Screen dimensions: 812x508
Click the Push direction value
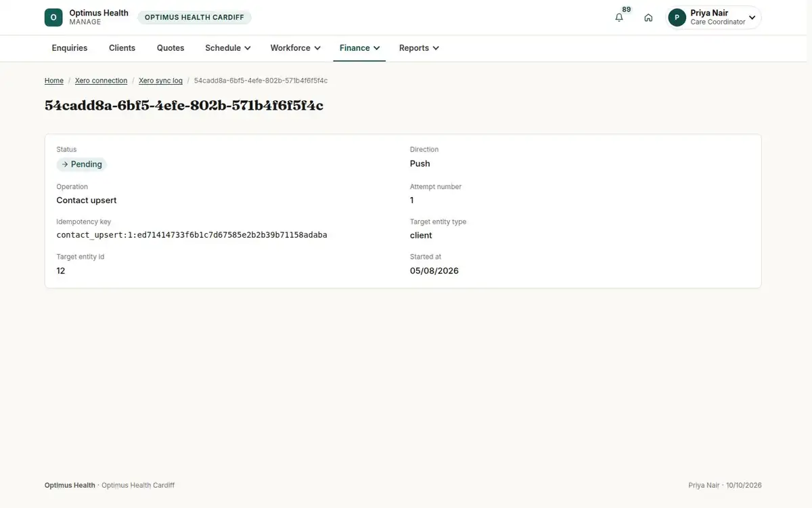coord(420,164)
